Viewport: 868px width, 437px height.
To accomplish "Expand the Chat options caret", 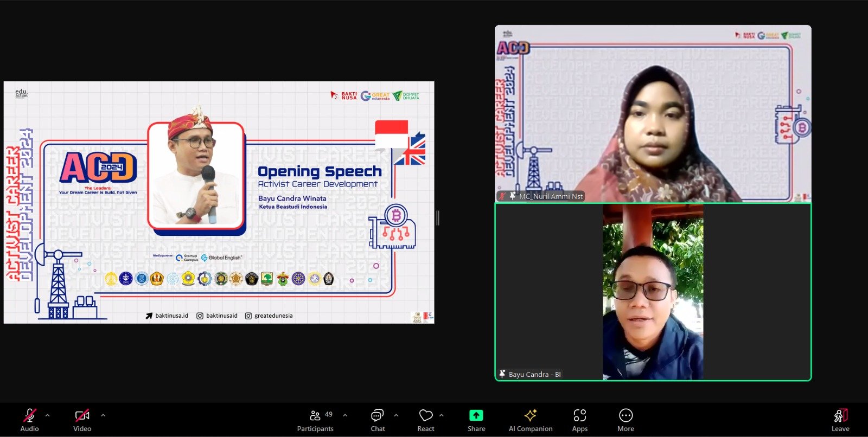I will [x=396, y=415].
